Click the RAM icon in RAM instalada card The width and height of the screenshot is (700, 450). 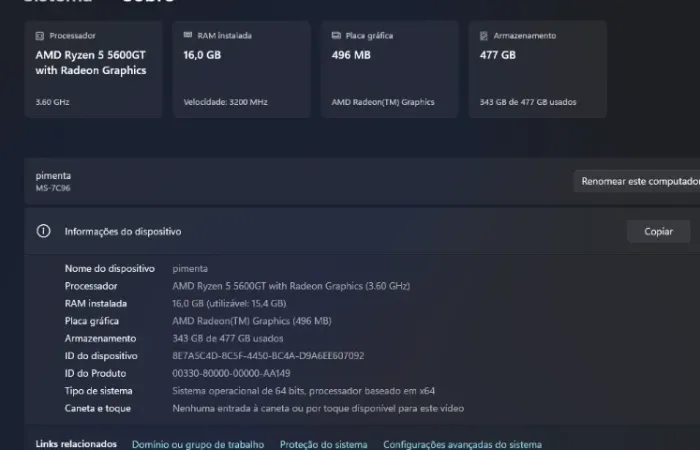(188, 35)
